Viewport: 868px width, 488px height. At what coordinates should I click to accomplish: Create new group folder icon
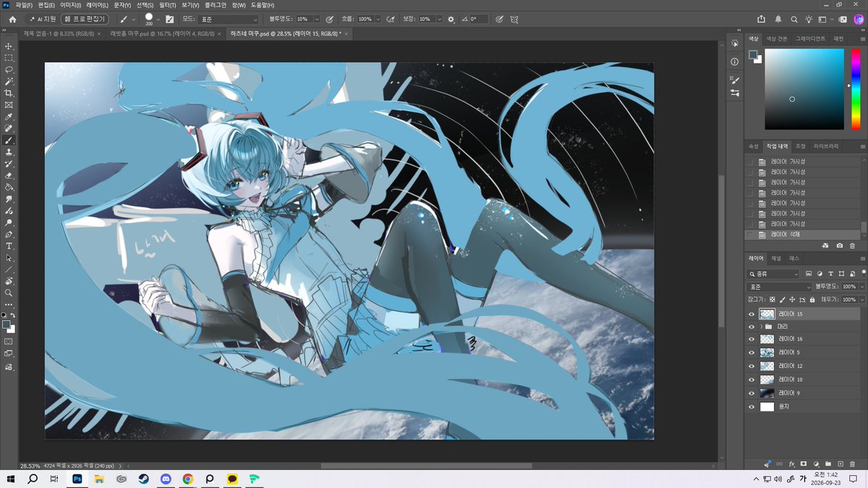827,463
